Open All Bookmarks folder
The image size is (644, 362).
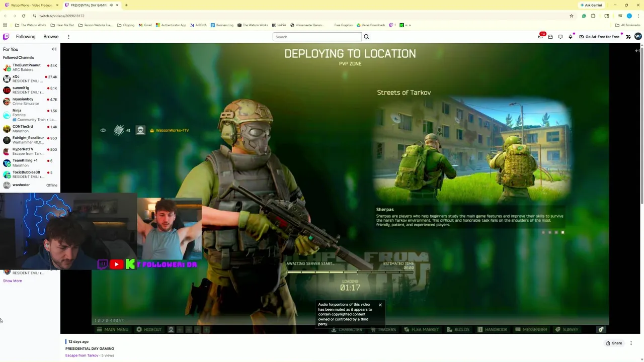coord(628,25)
